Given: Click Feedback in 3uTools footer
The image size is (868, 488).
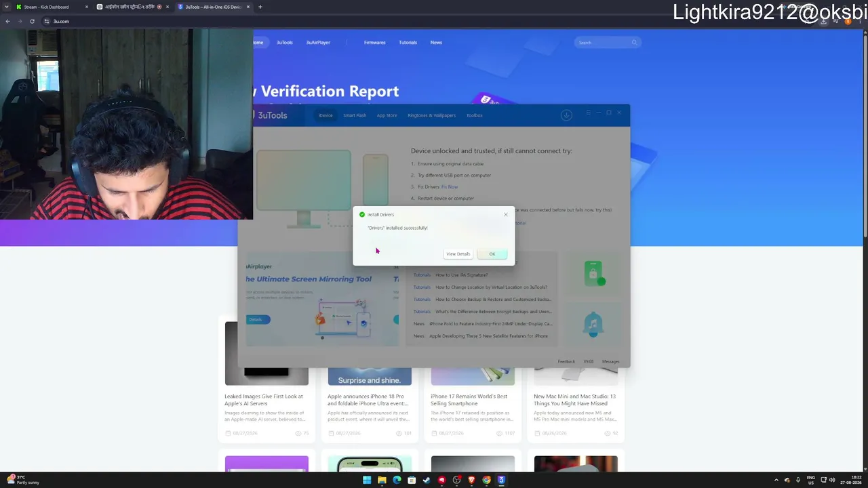Looking at the screenshot, I should pyautogui.click(x=566, y=361).
